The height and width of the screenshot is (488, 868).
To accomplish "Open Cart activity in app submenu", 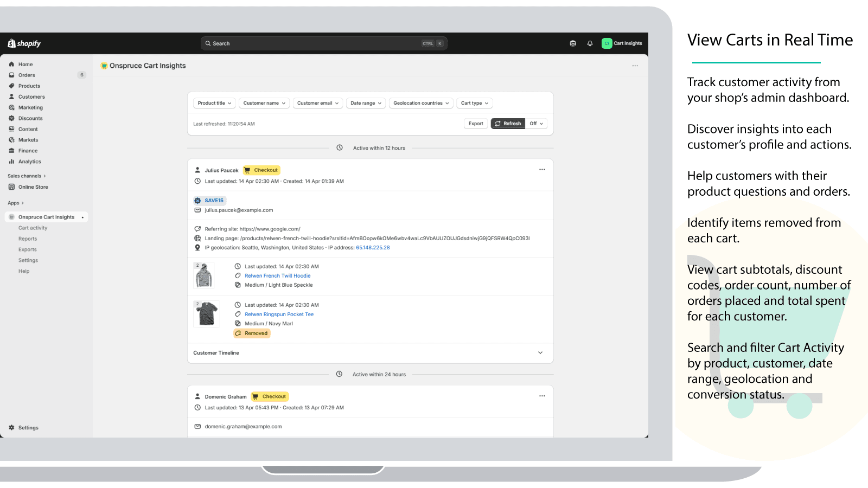I will point(33,228).
